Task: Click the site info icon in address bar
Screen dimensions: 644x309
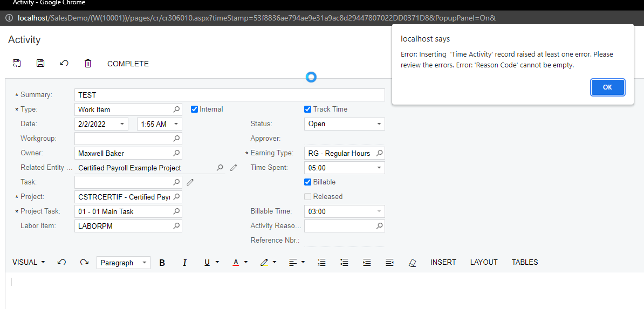Action: [x=9, y=18]
